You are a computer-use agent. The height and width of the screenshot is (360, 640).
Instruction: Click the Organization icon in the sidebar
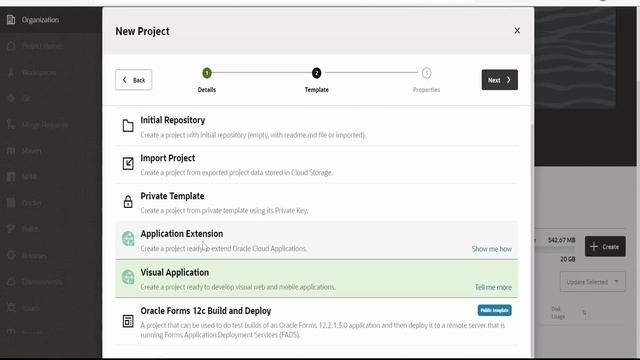[x=11, y=19]
